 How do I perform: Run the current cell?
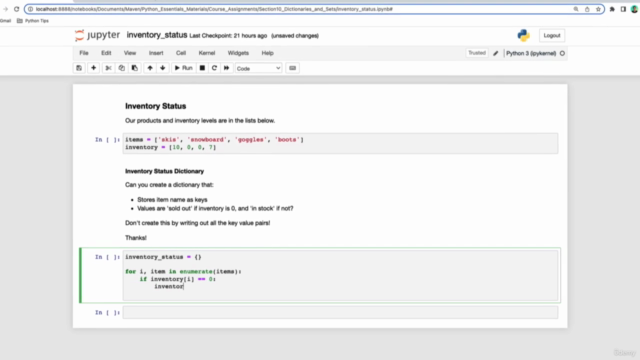[184, 68]
